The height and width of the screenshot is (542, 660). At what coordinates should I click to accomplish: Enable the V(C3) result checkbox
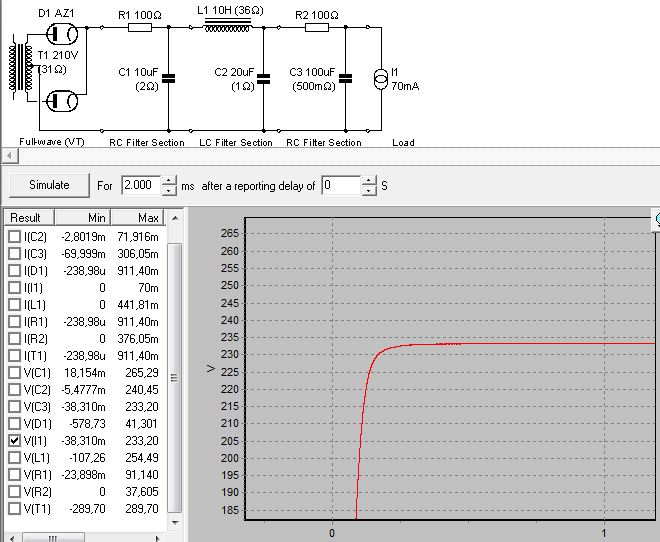pyautogui.click(x=14, y=407)
